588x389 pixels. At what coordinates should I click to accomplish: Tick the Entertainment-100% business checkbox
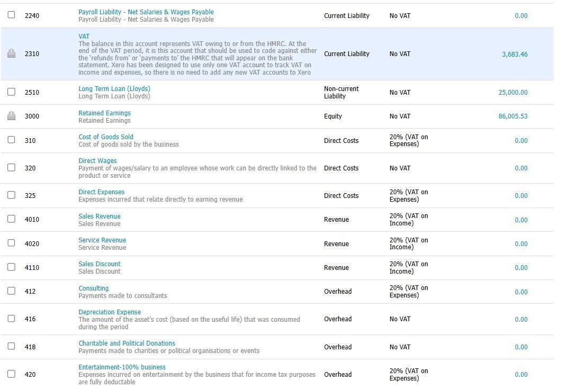(x=12, y=374)
